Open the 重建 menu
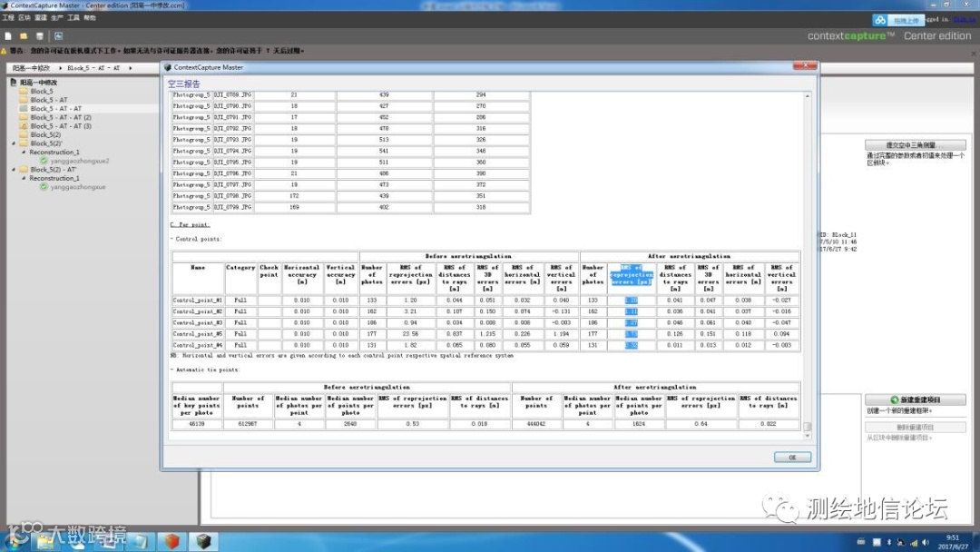 [x=41, y=18]
